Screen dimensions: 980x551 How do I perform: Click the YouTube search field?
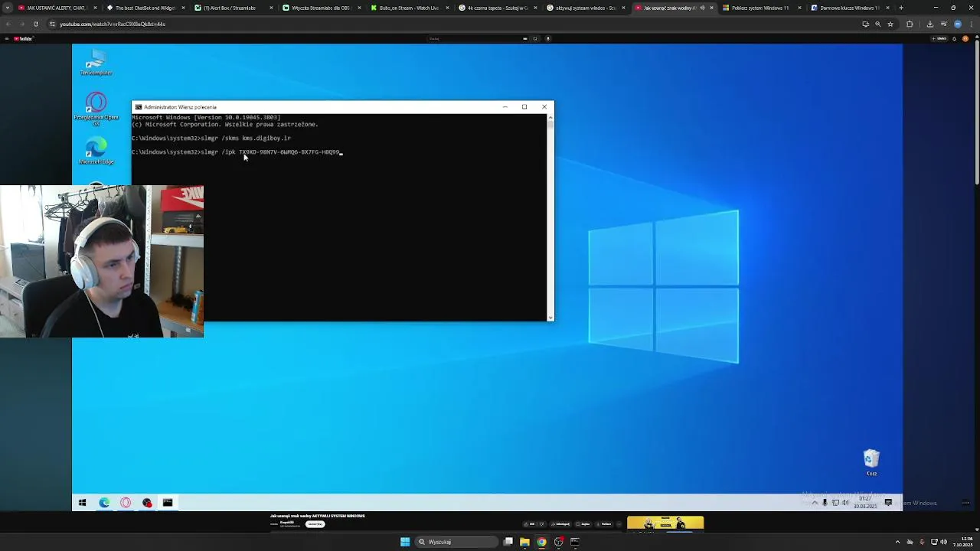pos(475,38)
